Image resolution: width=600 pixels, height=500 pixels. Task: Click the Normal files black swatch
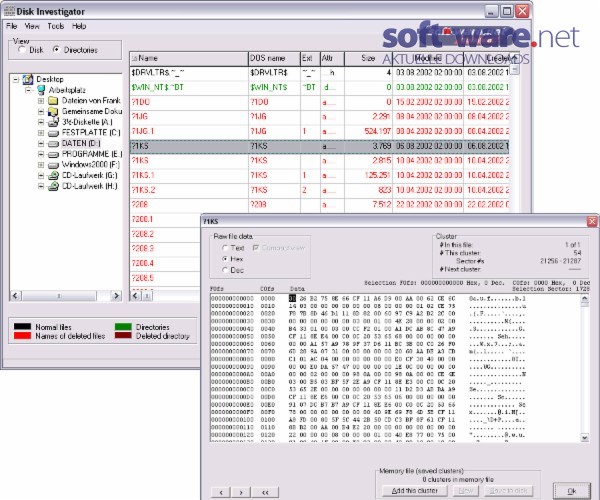22,327
